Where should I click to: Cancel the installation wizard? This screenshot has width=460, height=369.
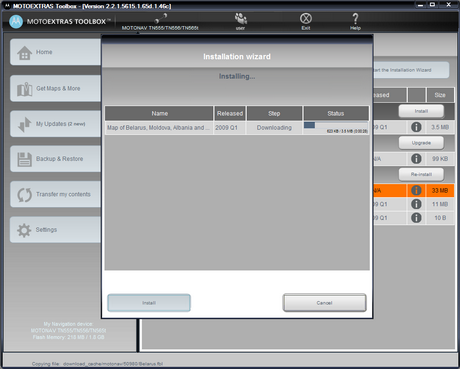pyautogui.click(x=324, y=303)
